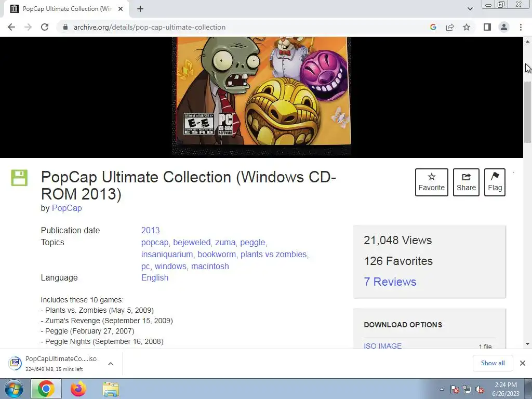Click the Zuma's Revenge game line
Image resolution: width=532 pixels, height=399 pixels.
coord(107,321)
